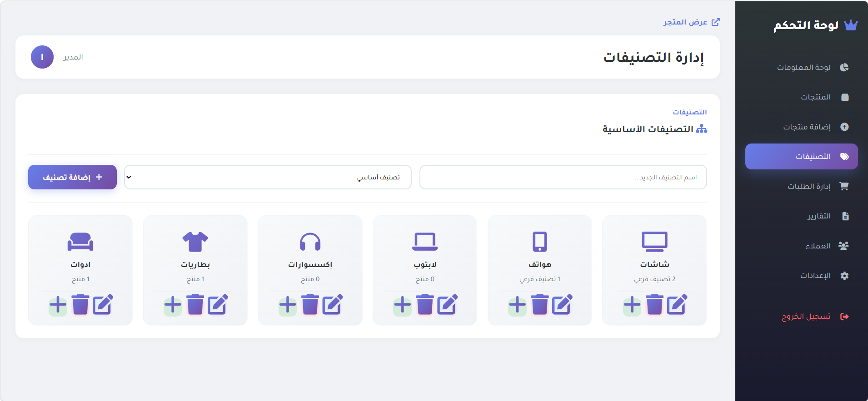Click the crown logo icon in sidebar

(851, 25)
